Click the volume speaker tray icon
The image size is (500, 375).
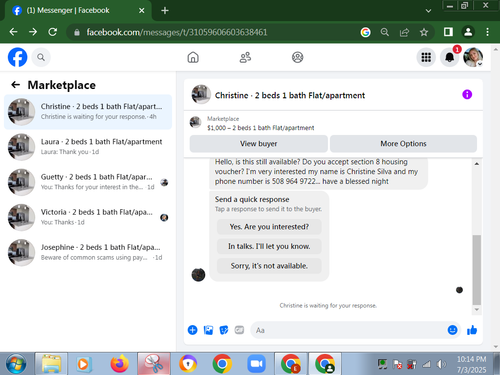click(x=441, y=365)
